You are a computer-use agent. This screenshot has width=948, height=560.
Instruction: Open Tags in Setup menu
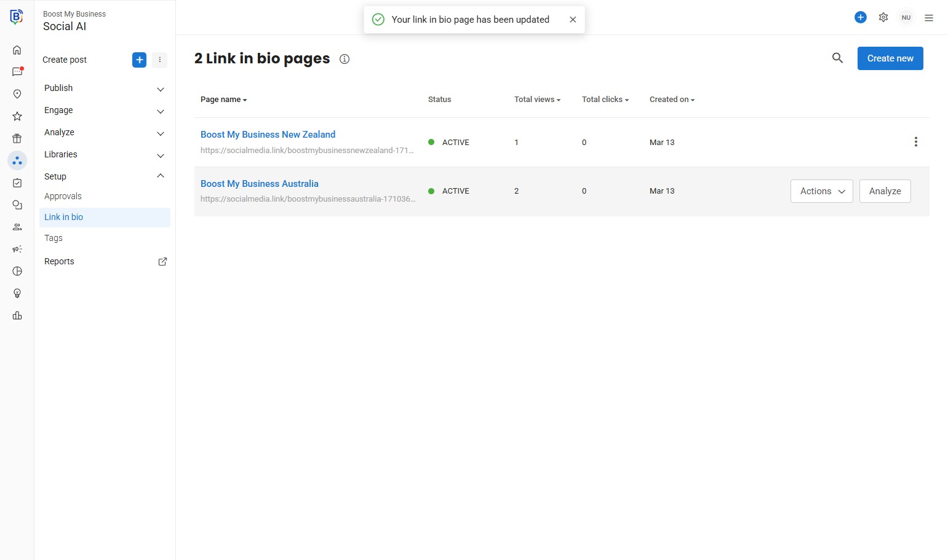pos(54,238)
